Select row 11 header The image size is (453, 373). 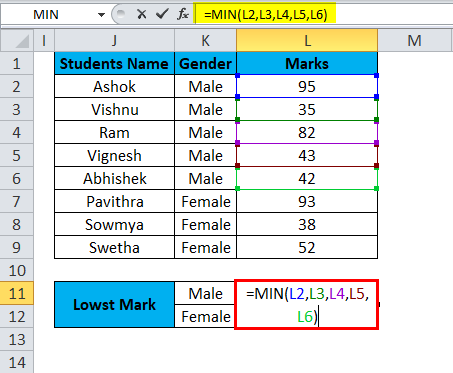pos(17,293)
